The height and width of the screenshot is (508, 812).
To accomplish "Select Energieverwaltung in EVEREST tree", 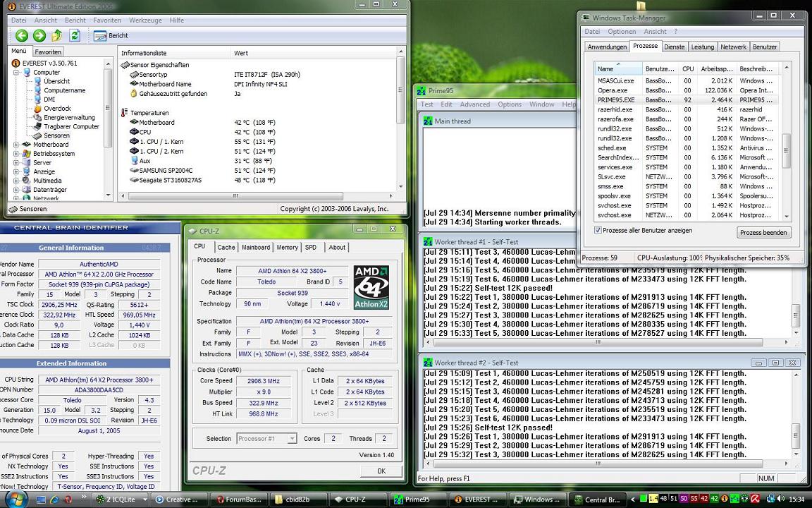I will pyautogui.click(x=69, y=117).
